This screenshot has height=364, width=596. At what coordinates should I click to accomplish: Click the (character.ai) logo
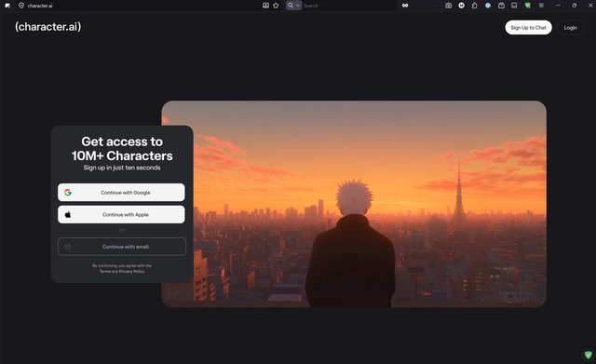[47, 27]
